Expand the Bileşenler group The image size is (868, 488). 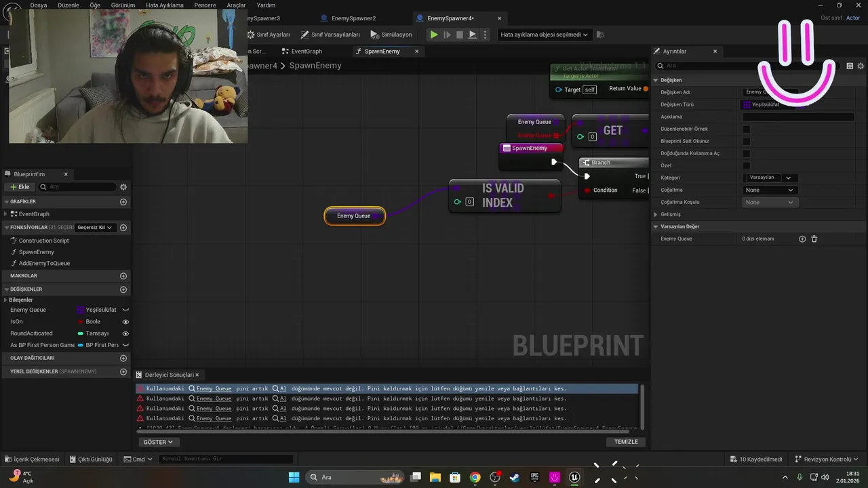click(5, 300)
